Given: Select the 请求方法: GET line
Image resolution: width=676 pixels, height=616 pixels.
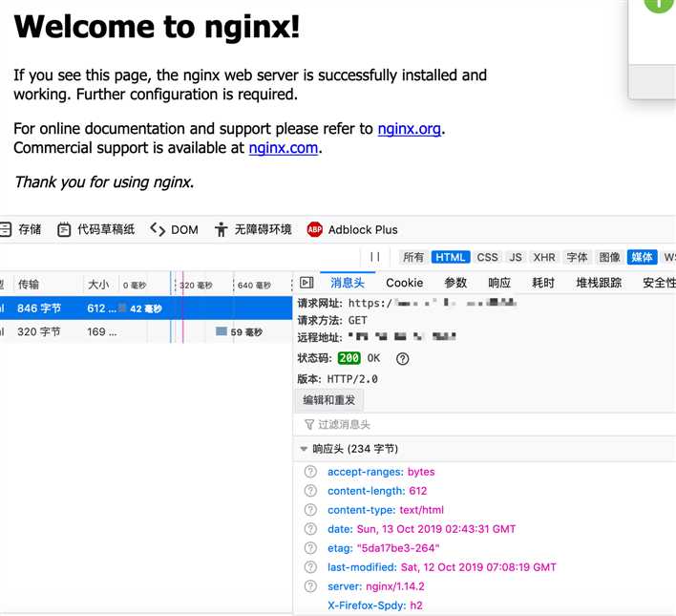Looking at the screenshot, I should (332, 321).
